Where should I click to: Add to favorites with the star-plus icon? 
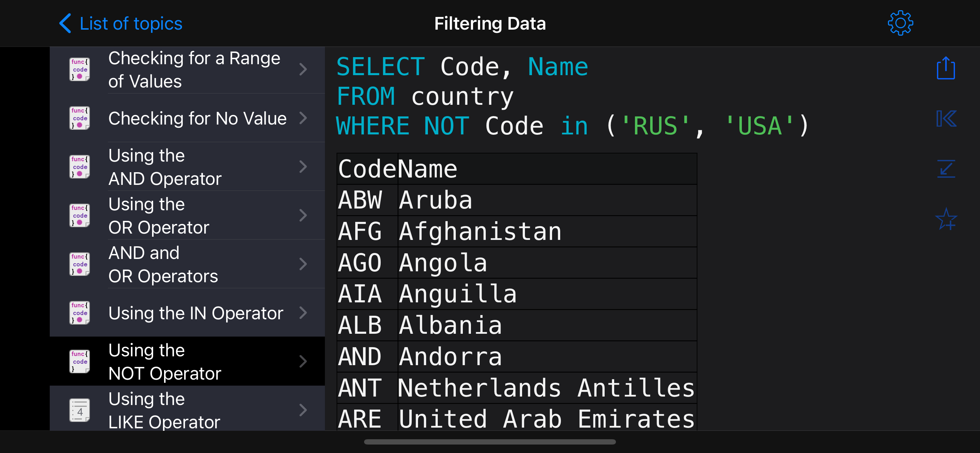point(946,219)
